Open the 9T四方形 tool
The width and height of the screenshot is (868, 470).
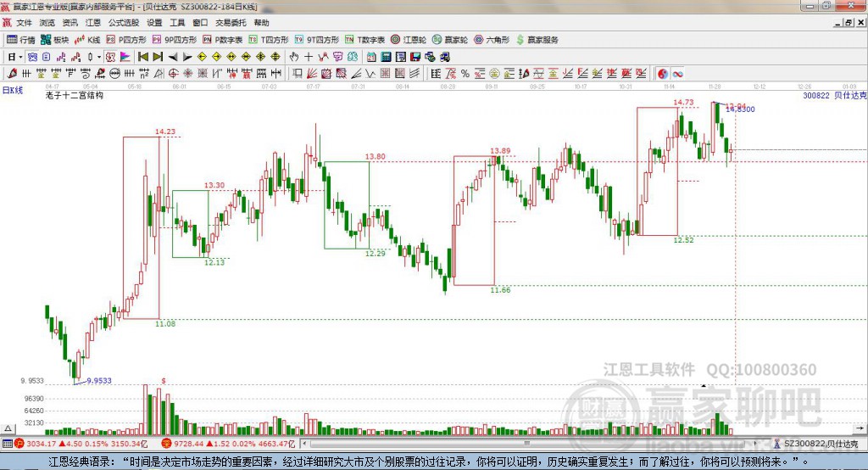(x=317, y=39)
